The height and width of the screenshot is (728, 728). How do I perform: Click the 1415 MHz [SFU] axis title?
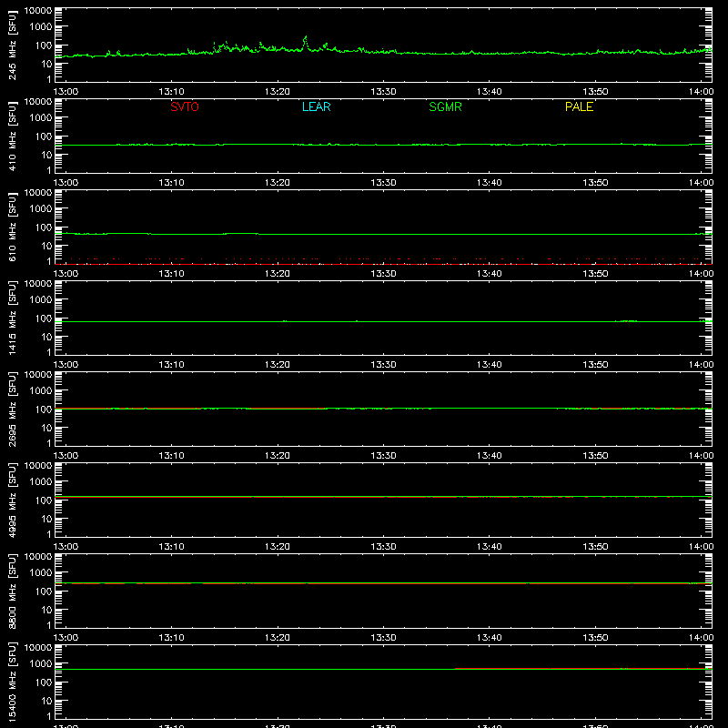[12, 318]
